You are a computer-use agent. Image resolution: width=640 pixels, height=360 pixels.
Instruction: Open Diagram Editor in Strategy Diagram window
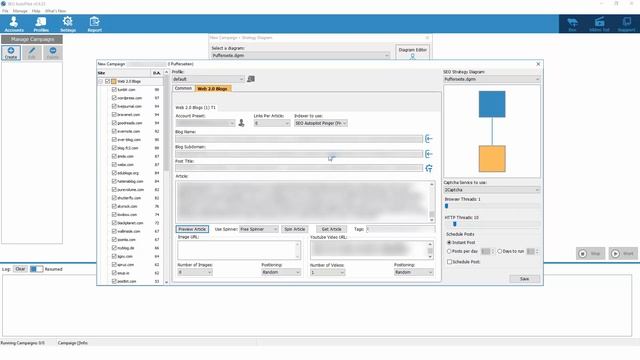412,52
